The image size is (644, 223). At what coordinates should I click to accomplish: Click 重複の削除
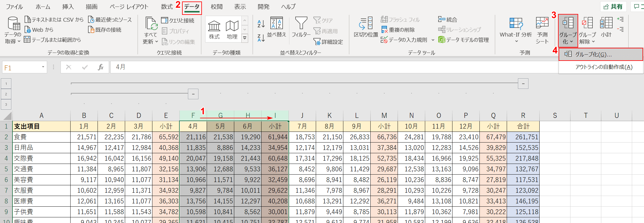click(x=398, y=30)
